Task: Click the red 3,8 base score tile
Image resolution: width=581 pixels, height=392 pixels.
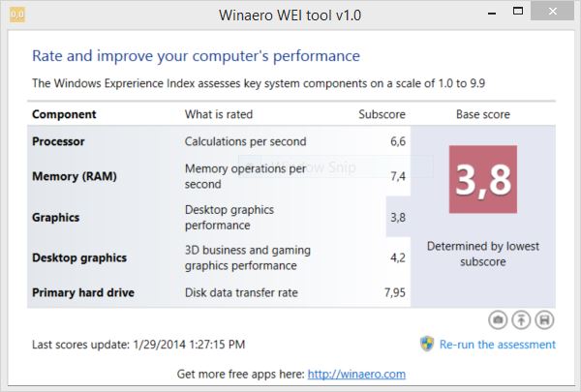Action: pos(483,179)
